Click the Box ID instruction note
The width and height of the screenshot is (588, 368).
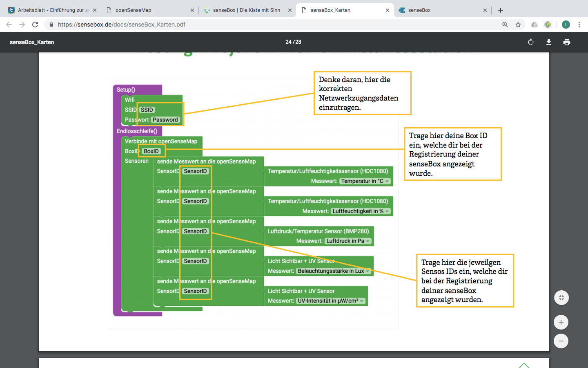[x=452, y=154]
